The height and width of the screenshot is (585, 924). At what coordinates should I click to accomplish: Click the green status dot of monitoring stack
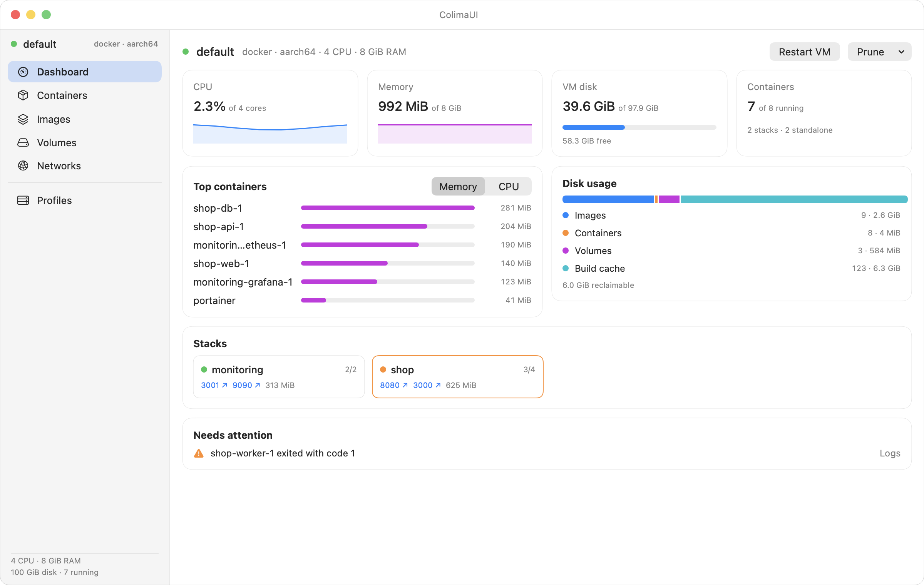point(204,369)
